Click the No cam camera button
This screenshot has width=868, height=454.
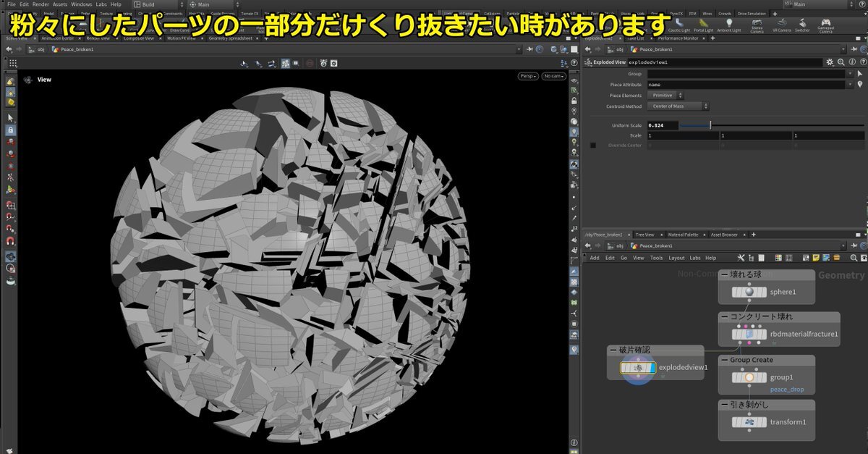554,76
